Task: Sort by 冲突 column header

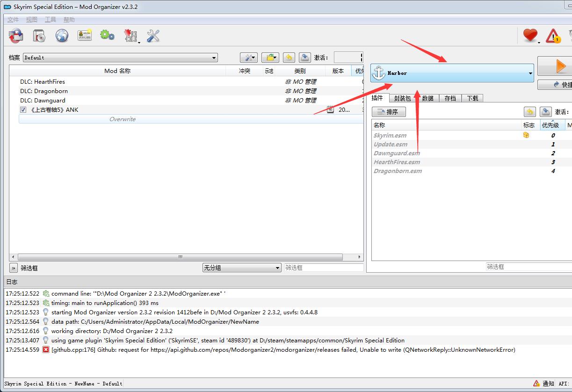Action: 245,71
